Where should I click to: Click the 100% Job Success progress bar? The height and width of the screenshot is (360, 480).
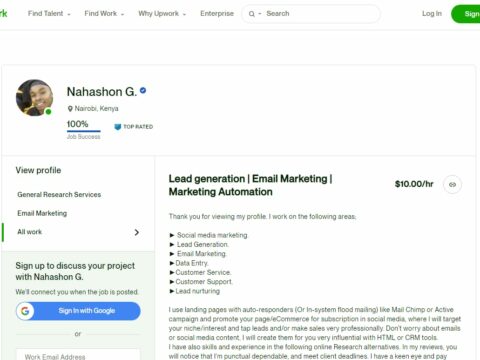tap(84, 131)
